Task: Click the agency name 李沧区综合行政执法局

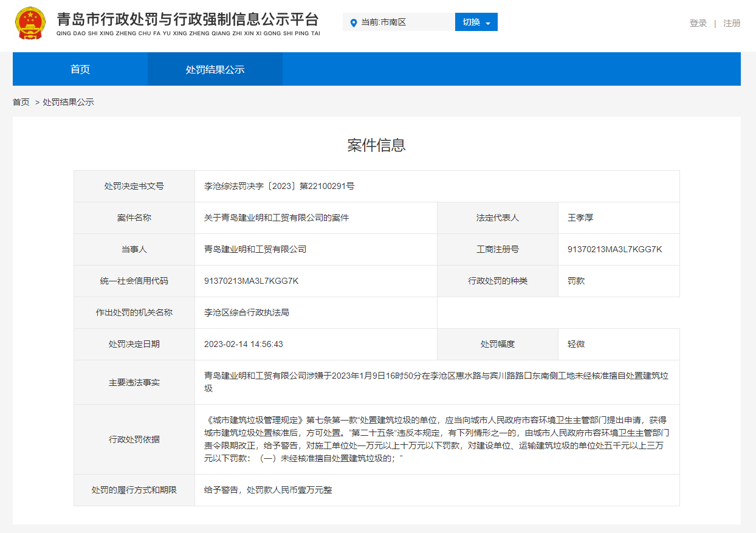Action: [247, 312]
